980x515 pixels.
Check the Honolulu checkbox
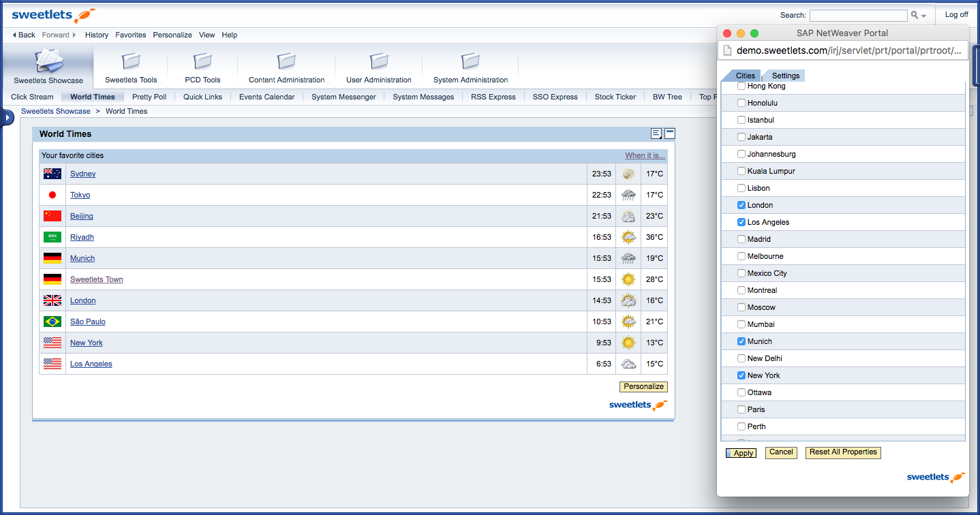pyautogui.click(x=741, y=103)
